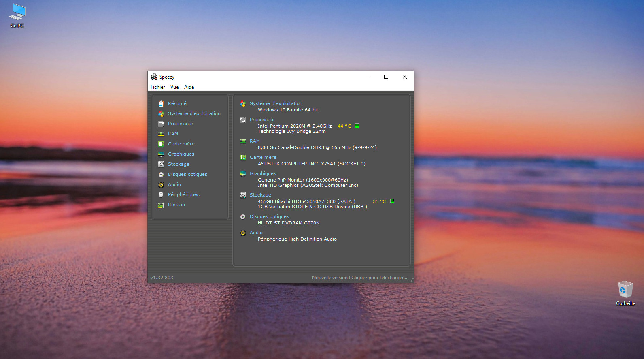
Task: Click the CPU chip icon beside sidebar Processeur
Action: [161, 124]
